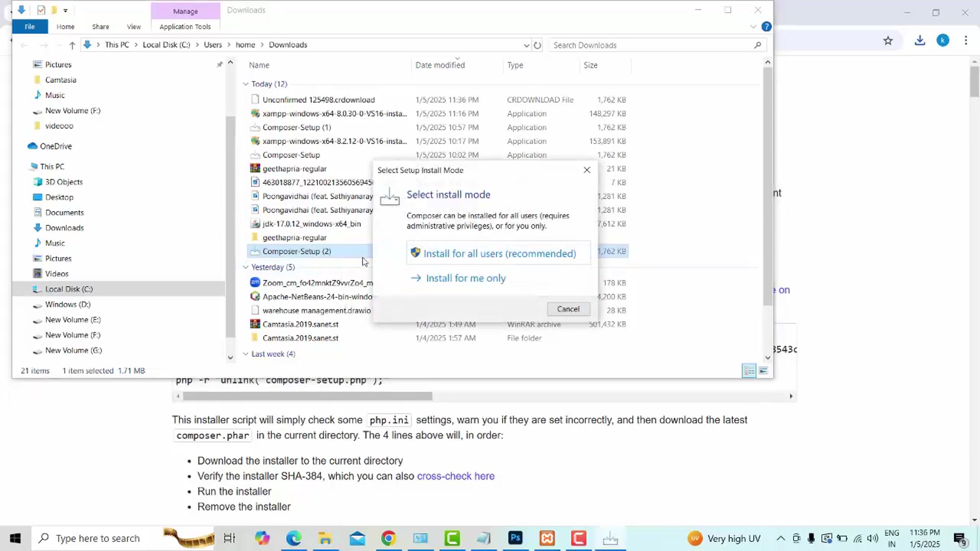Viewport: 980px width, 551px height.
Task: Open the Copilot icon on the taskbar
Action: pyautogui.click(x=262, y=538)
